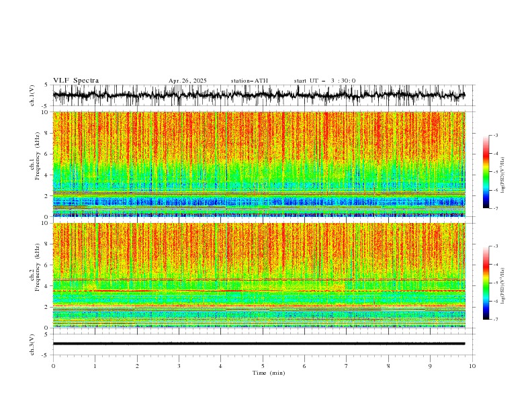
Task: Click the ch.1 Frequency (kHz) axis label
Action: [35, 156]
